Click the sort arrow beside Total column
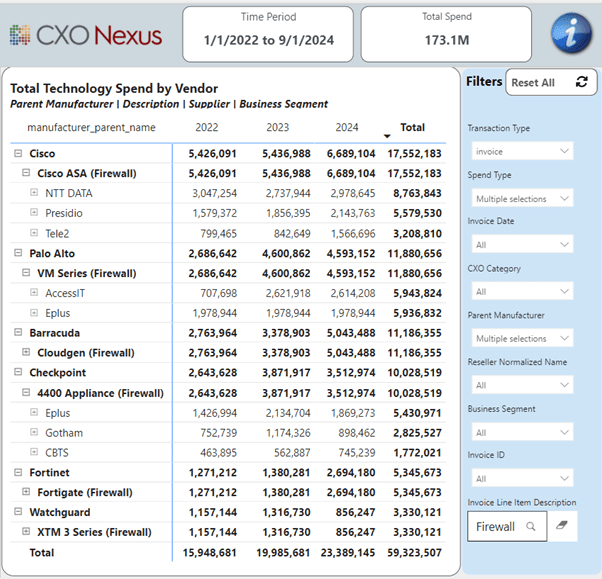 [387, 135]
